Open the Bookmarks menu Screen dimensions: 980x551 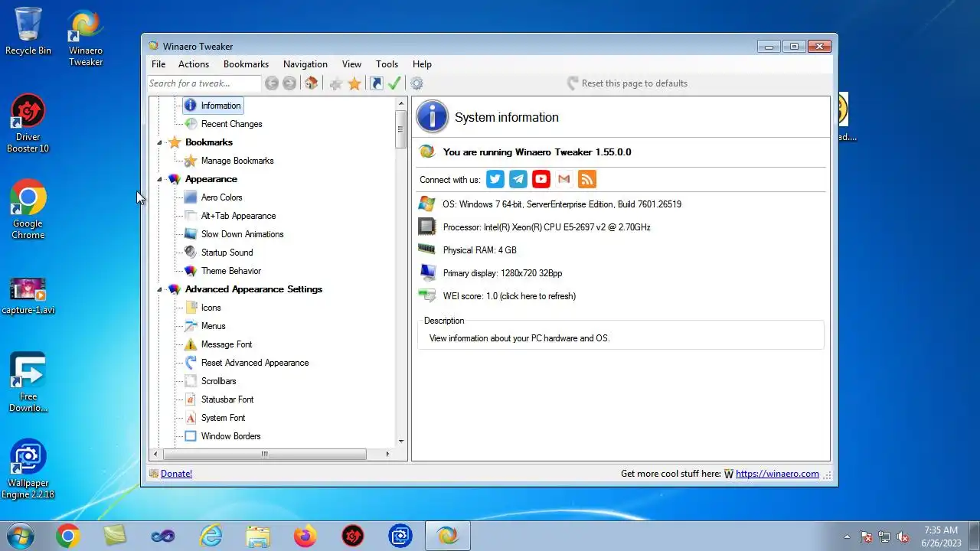[246, 64]
